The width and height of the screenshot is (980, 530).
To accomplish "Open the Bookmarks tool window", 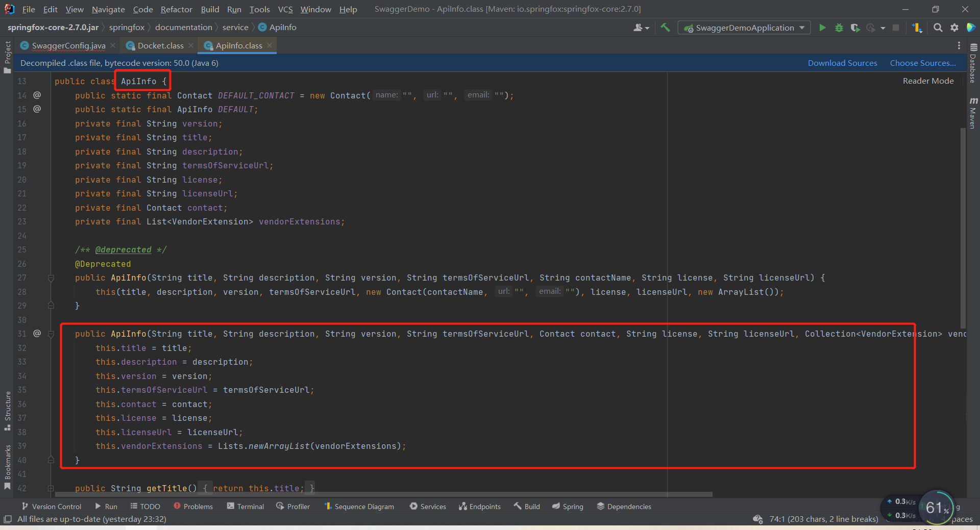I will [7, 467].
